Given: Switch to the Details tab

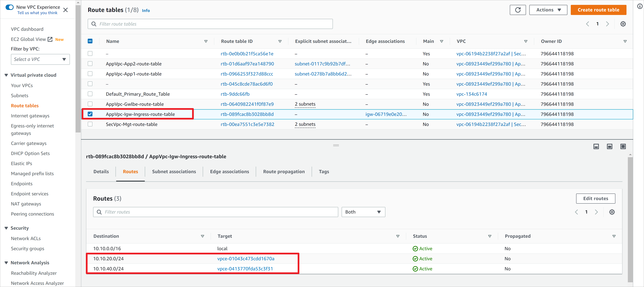Looking at the screenshot, I should [101, 172].
